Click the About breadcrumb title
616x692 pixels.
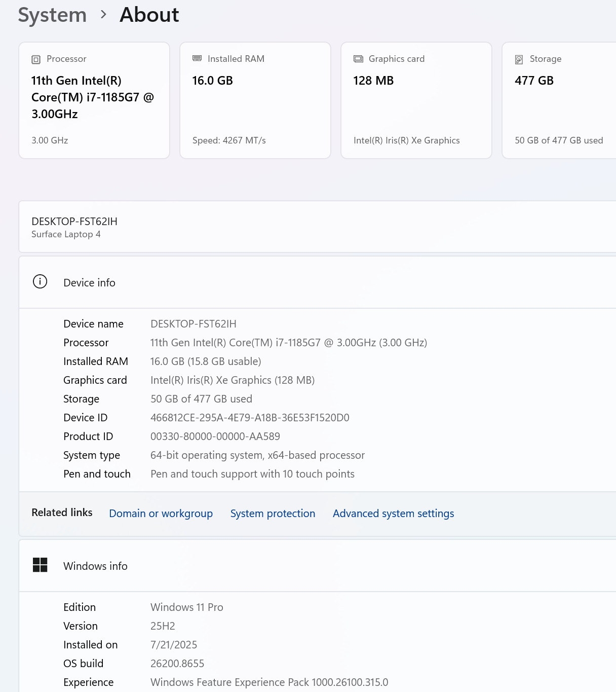pyautogui.click(x=149, y=15)
